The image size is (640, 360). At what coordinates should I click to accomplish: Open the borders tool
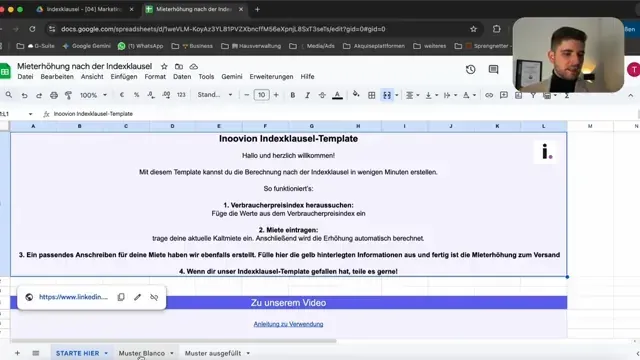tap(371, 95)
